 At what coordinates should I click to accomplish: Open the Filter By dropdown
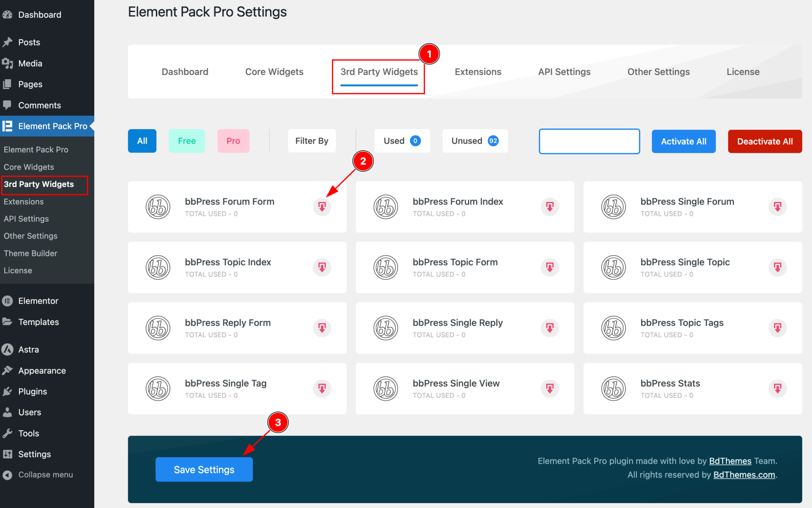pos(312,141)
